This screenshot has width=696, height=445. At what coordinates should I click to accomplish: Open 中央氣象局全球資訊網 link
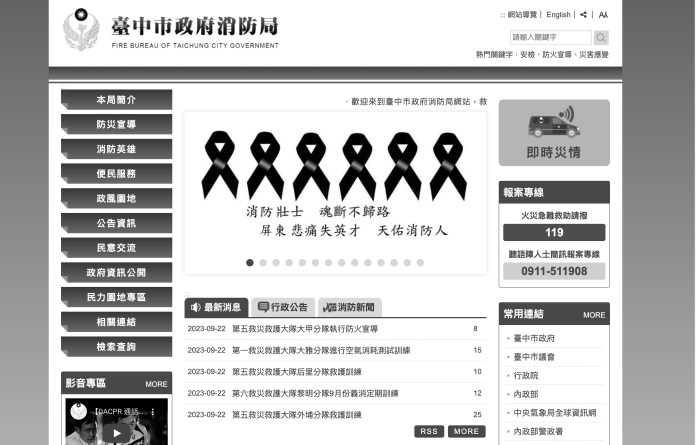(555, 413)
